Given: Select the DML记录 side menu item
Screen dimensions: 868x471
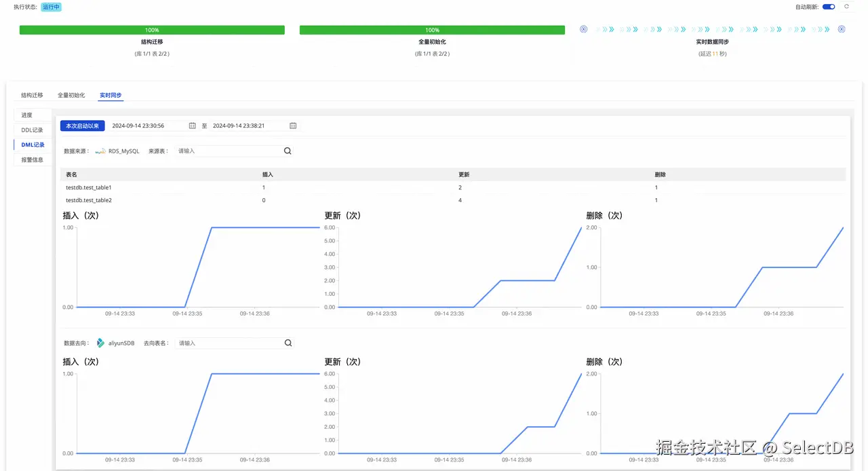Looking at the screenshot, I should pyautogui.click(x=33, y=145).
